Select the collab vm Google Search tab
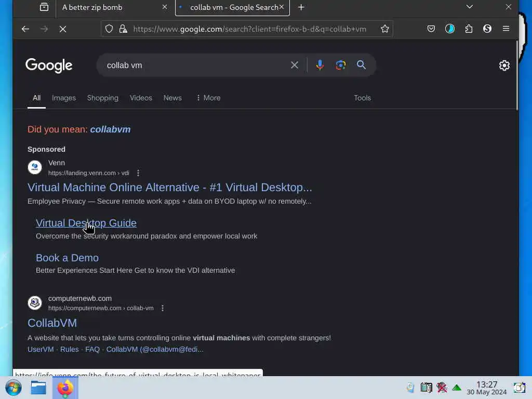This screenshot has width=532, height=399. [x=232, y=7]
